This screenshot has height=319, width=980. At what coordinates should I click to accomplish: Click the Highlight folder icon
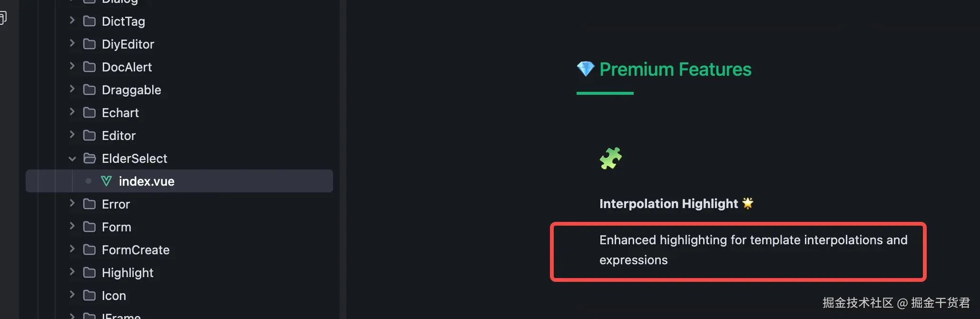pyautogui.click(x=89, y=272)
